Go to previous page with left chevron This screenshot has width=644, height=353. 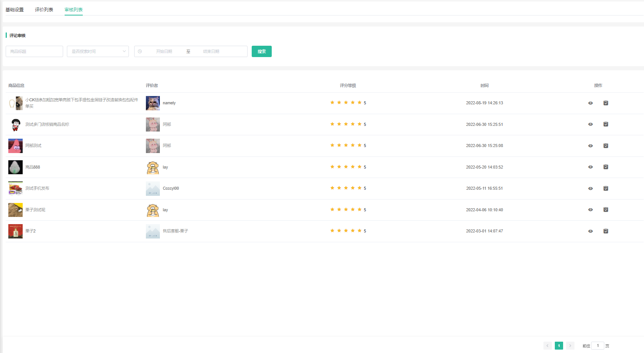click(x=547, y=346)
